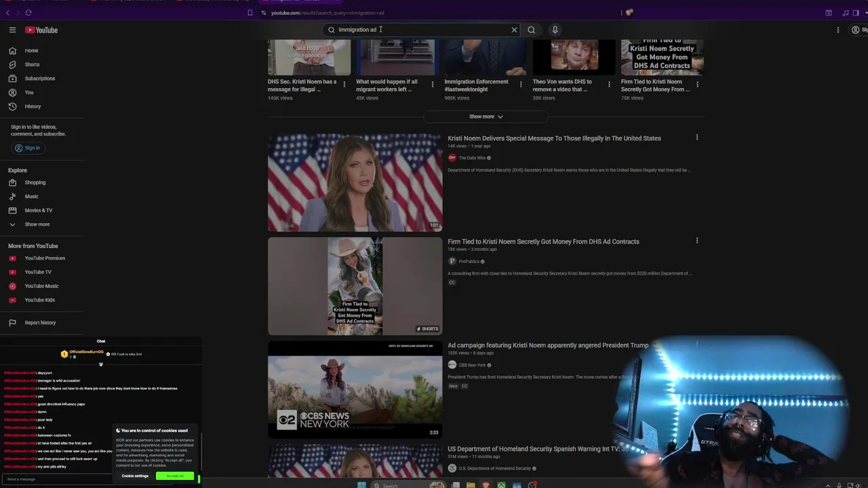Click the magnifier search button
The height and width of the screenshot is (488, 868).
point(532,30)
